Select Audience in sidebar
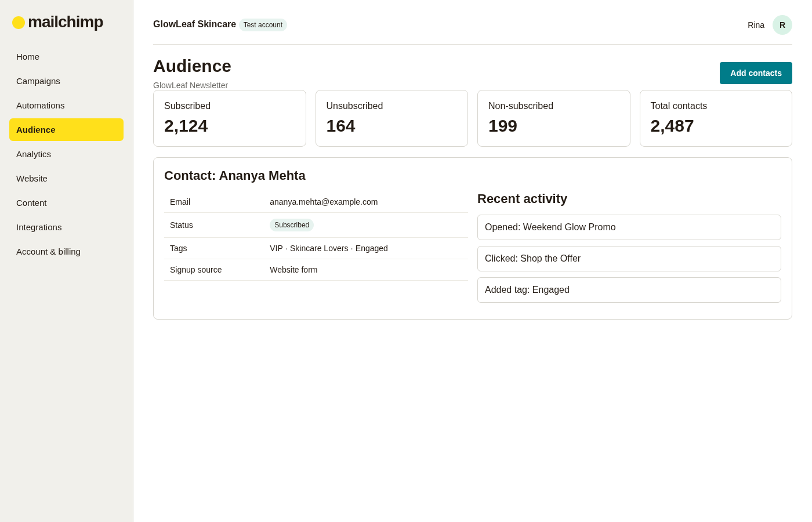812x522 pixels. coord(66,130)
